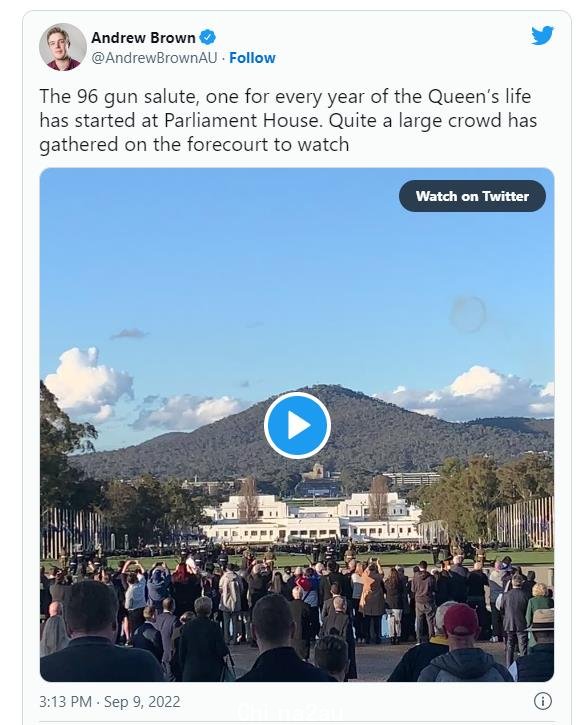This screenshot has width=580, height=725.
Task: Click the cloud on the left of video
Action: point(88,384)
